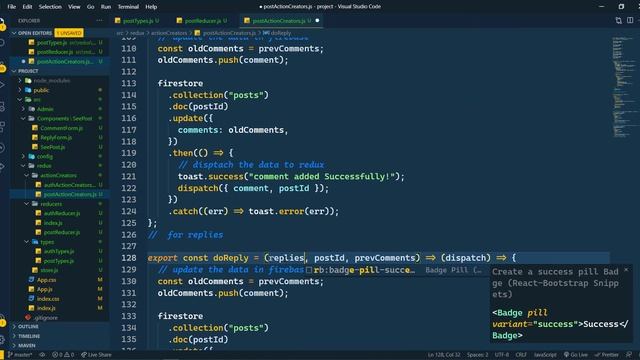Click JavaScript language mode in status bar
This screenshot has height=360, width=640.
point(545,355)
